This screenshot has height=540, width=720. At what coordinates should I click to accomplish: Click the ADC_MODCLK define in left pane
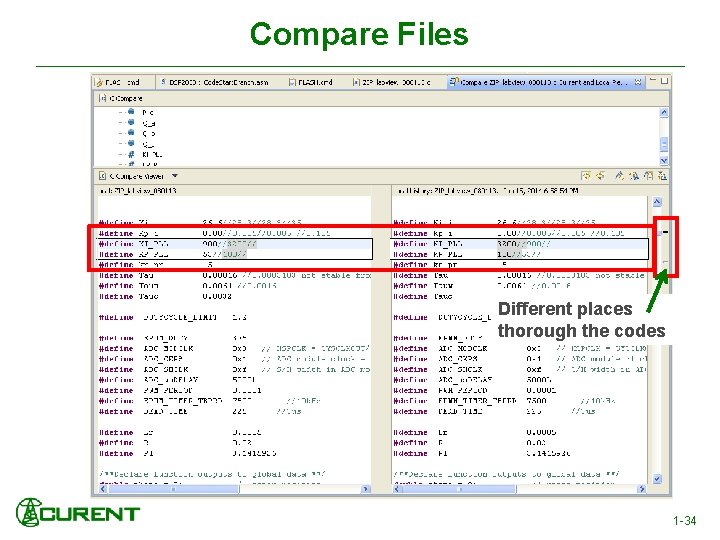point(235,349)
